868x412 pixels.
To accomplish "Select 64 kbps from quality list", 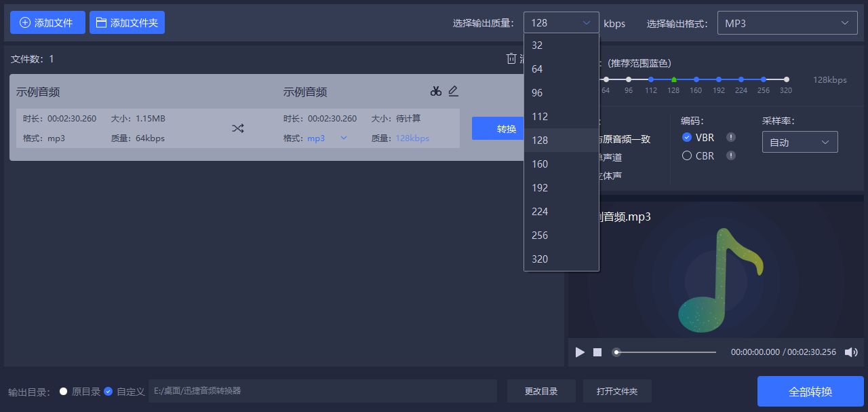I will tap(561, 69).
